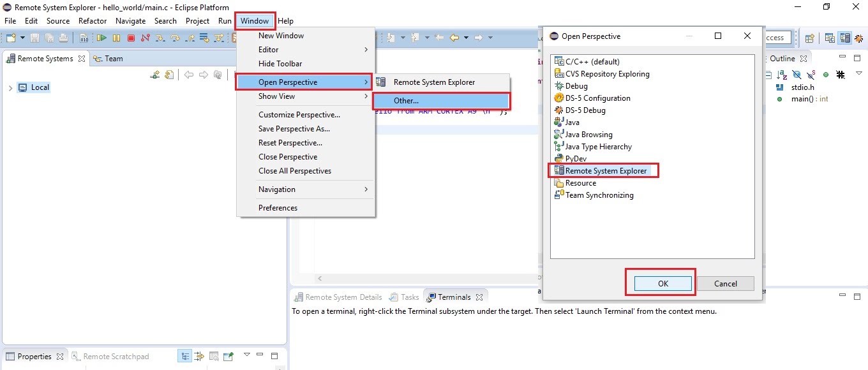Select Close All Perspectives entry

(x=306, y=171)
